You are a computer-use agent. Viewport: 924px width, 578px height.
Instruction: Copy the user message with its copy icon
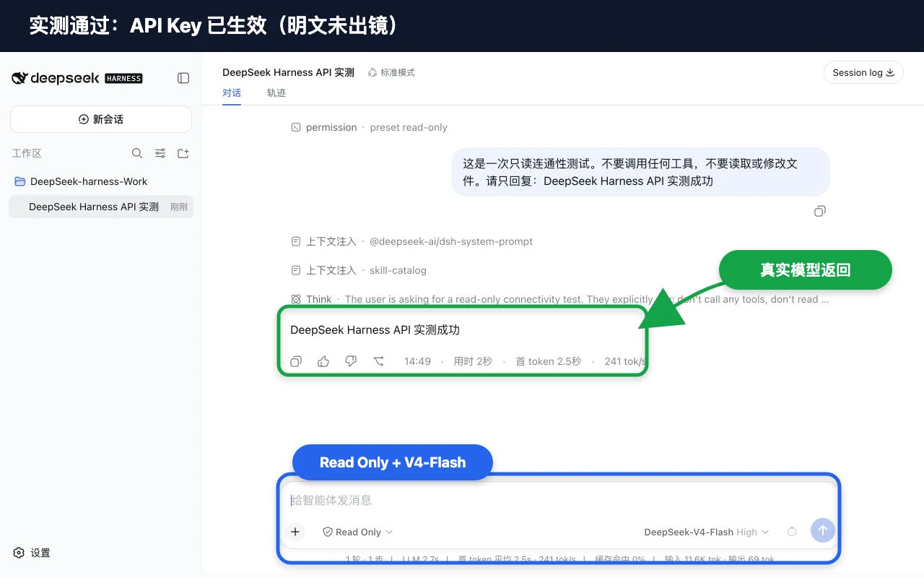[819, 211]
